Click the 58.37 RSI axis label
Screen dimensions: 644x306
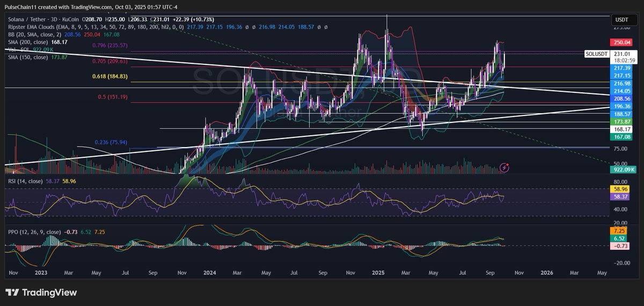(x=620, y=197)
